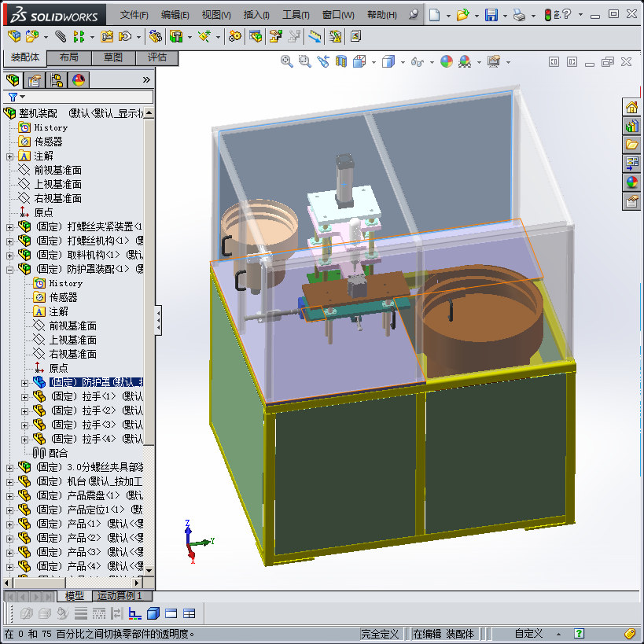Select the 配合 mates folder
The width and height of the screenshot is (644, 644).
tap(58, 453)
